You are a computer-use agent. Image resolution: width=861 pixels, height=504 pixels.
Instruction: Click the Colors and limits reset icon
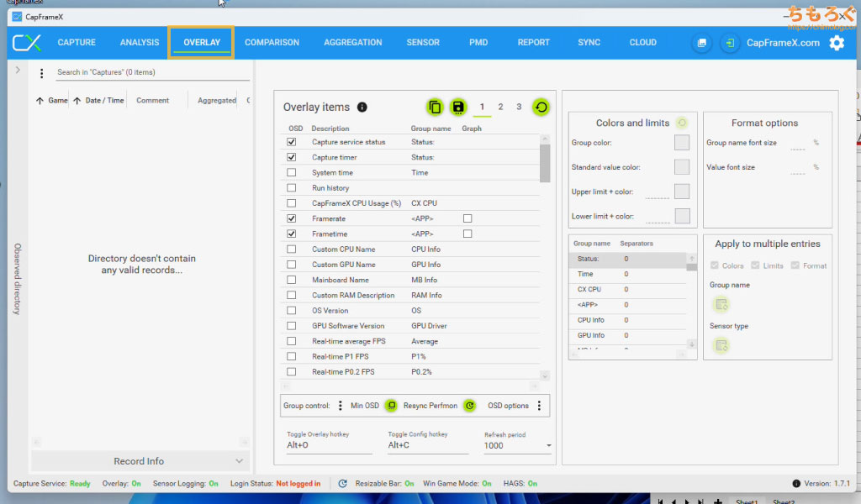tap(681, 123)
